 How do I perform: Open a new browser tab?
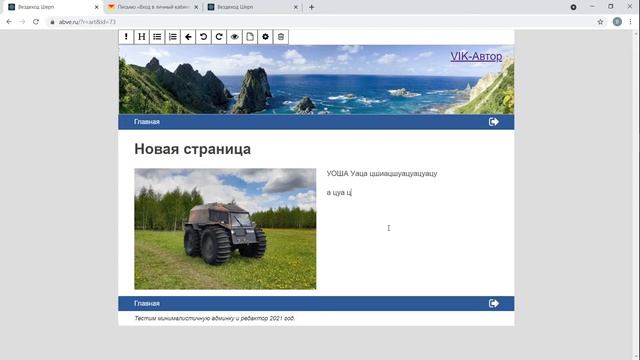311,7
